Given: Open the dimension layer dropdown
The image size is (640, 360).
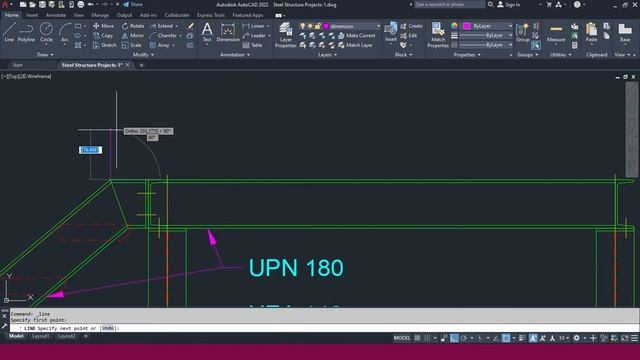Looking at the screenshot, I should click(x=378, y=26).
